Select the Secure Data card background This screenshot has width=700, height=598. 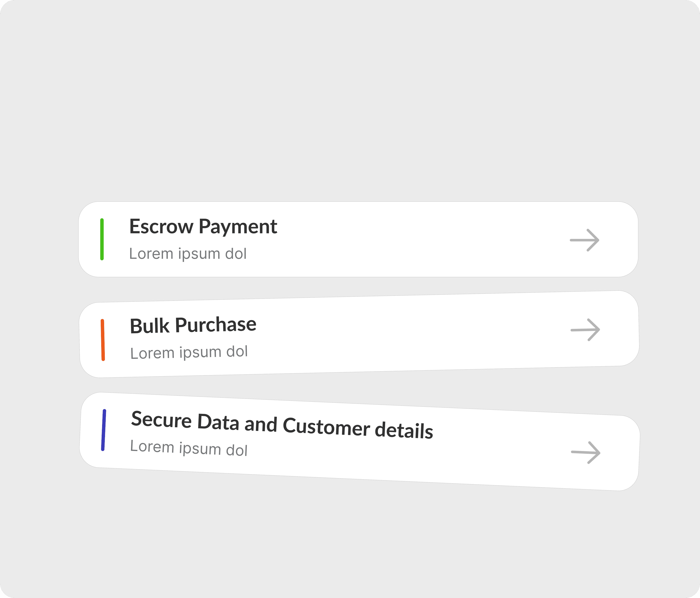click(360, 441)
